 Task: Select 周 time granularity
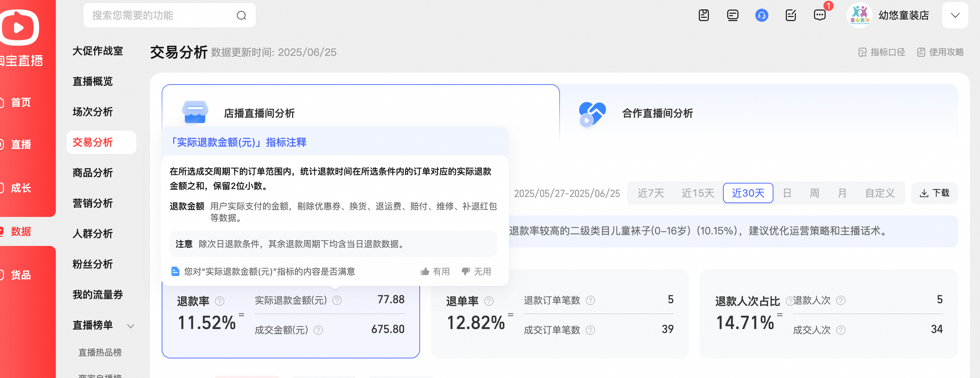point(814,193)
